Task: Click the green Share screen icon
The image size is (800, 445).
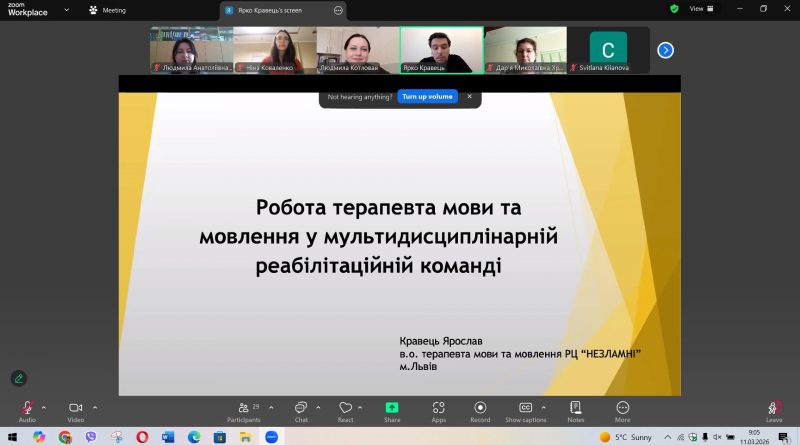Action: [x=392, y=407]
